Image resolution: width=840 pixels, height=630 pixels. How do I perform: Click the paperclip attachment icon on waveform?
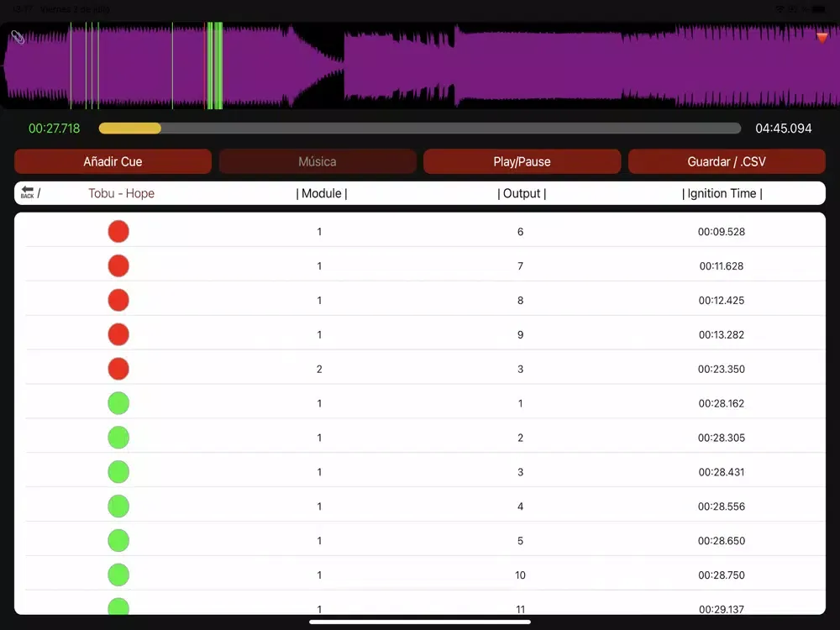click(18, 37)
